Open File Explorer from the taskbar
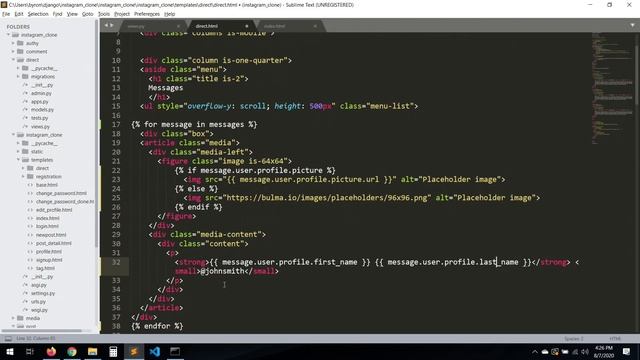 [x=93, y=351]
